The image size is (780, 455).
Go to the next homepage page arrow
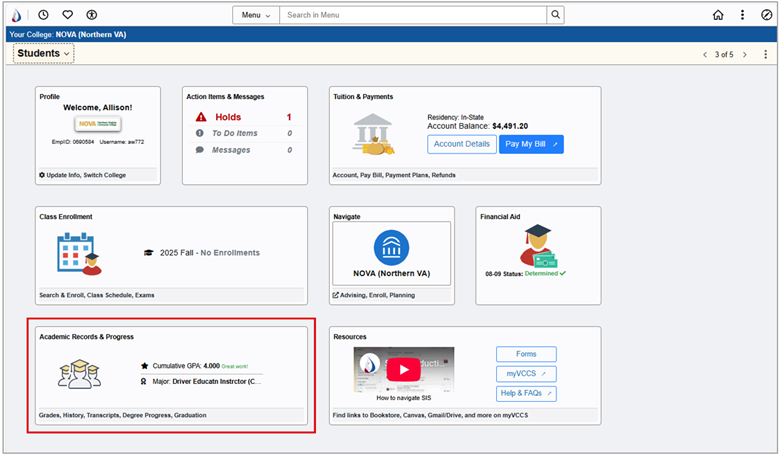click(x=744, y=54)
